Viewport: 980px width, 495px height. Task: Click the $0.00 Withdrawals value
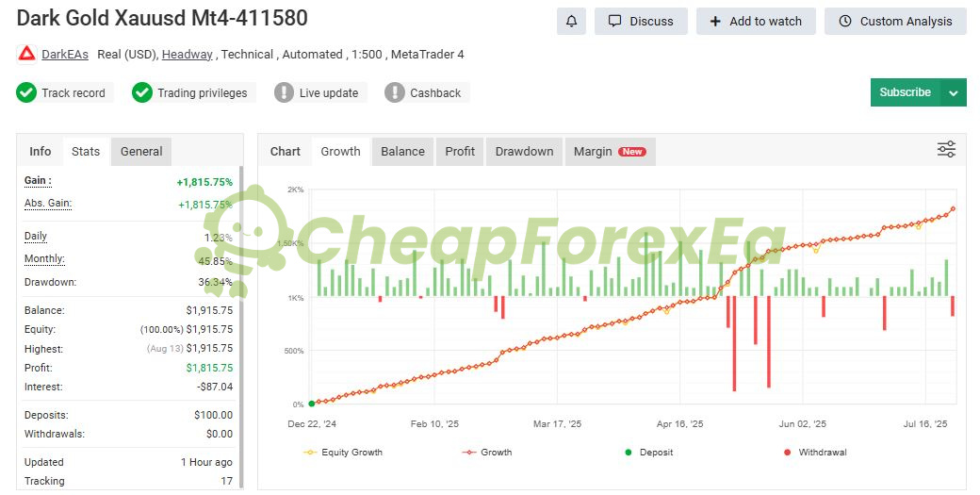pos(220,434)
